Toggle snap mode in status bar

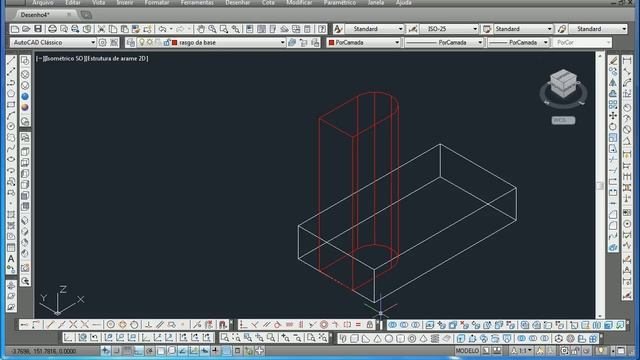click(x=116, y=351)
